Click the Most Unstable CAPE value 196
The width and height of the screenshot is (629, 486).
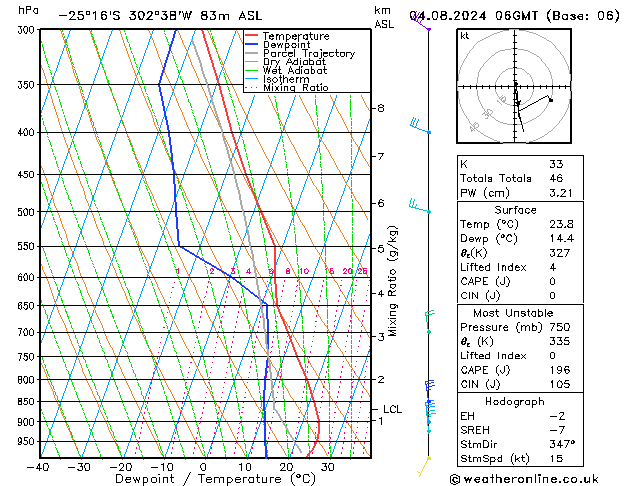point(560,370)
